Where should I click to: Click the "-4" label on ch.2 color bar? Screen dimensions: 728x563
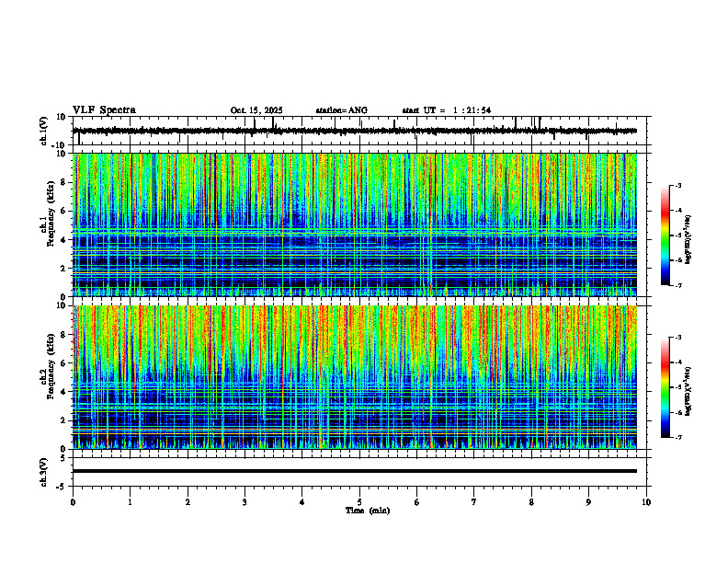click(677, 362)
